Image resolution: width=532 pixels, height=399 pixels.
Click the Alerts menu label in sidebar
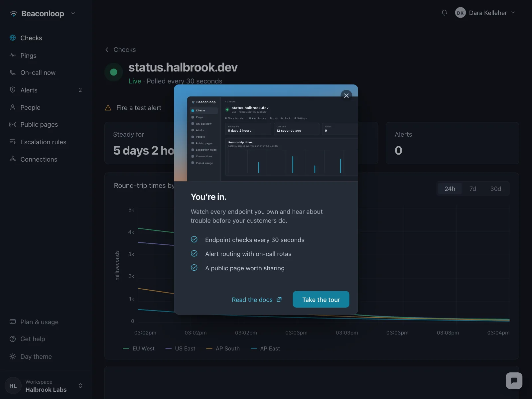(29, 90)
